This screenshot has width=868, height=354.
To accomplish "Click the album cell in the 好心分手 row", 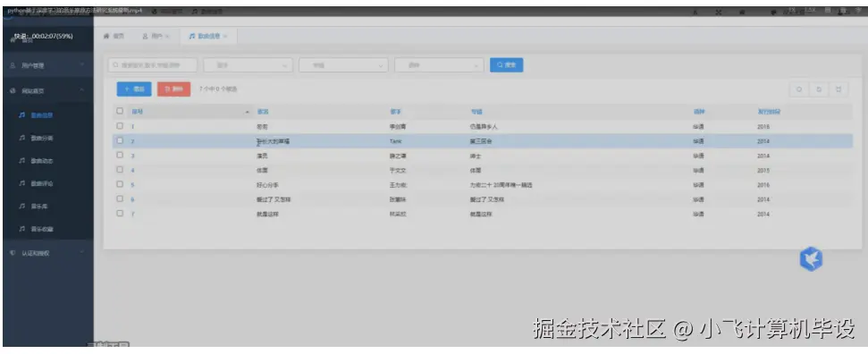I will click(x=501, y=185).
